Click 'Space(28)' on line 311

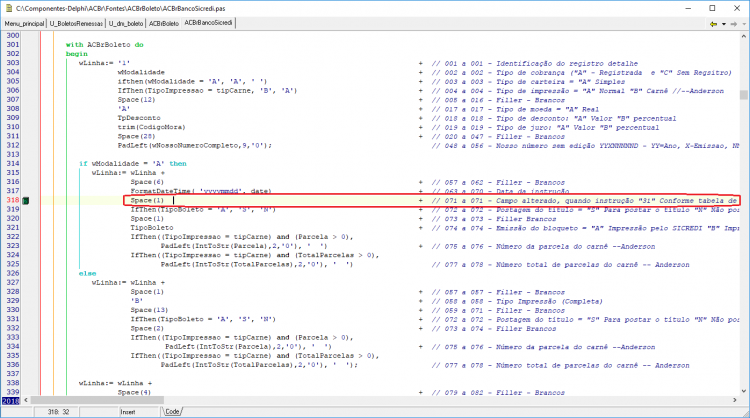click(136, 136)
